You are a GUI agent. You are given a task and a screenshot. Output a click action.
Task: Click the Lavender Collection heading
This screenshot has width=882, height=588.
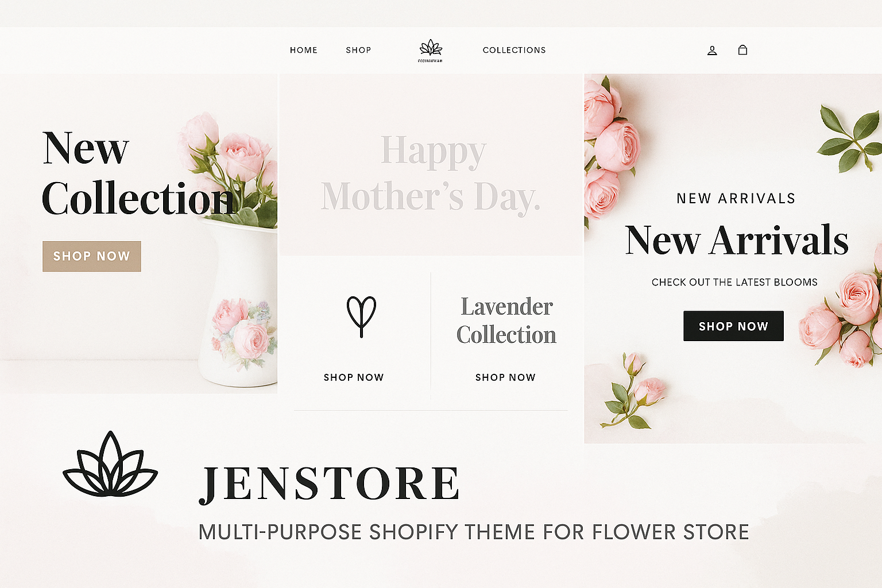pos(506,320)
